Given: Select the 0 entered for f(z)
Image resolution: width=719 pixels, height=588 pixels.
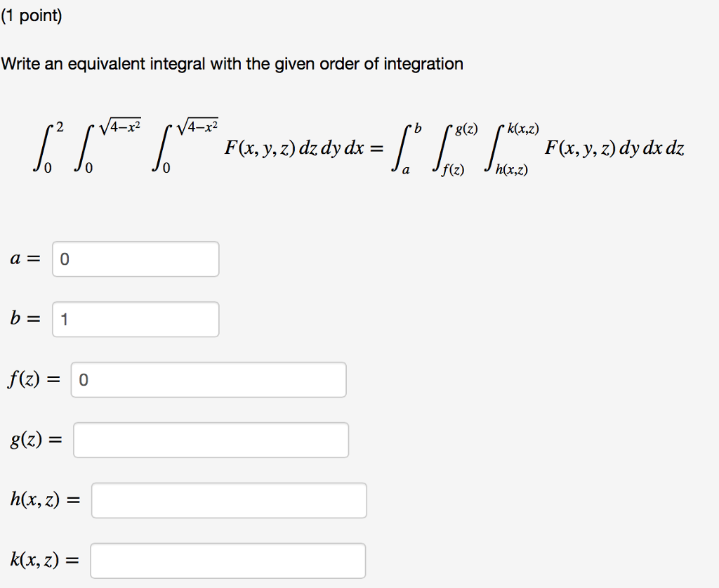Looking at the screenshot, I should point(84,379).
